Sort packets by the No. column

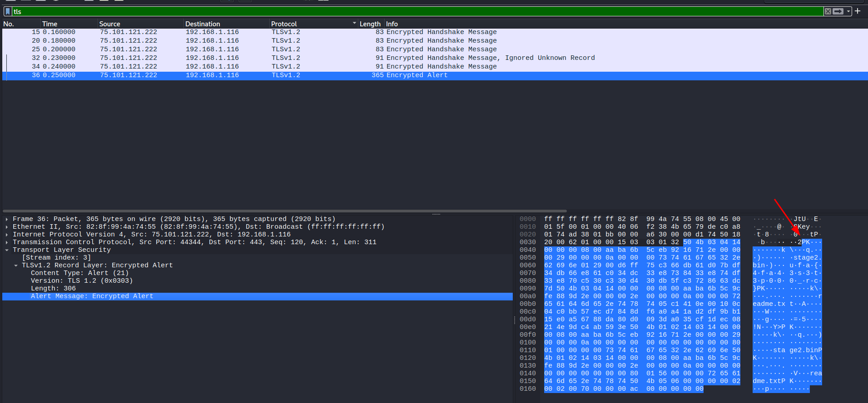pyautogui.click(x=21, y=24)
